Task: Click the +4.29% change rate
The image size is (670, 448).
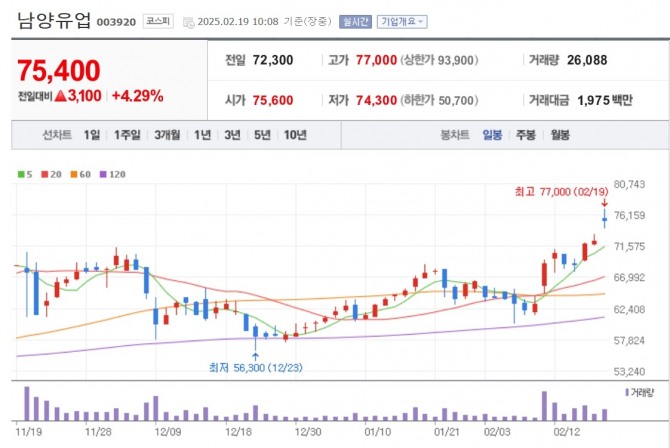Action: 138,96
